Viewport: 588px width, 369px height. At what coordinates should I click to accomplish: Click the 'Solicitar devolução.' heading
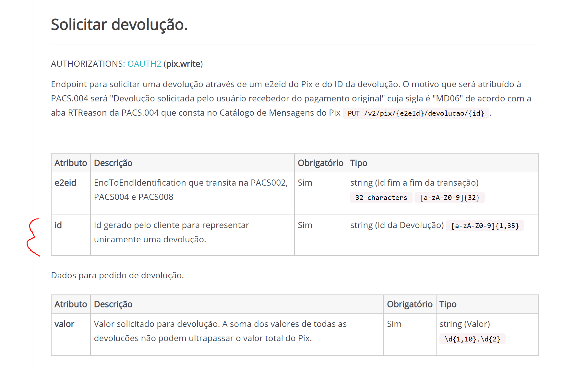119,25
